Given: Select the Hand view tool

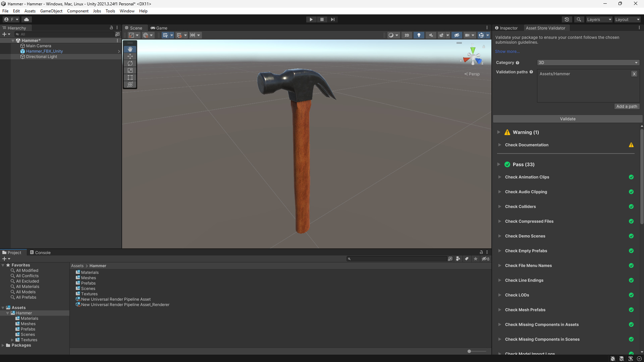Looking at the screenshot, I should (x=130, y=49).
